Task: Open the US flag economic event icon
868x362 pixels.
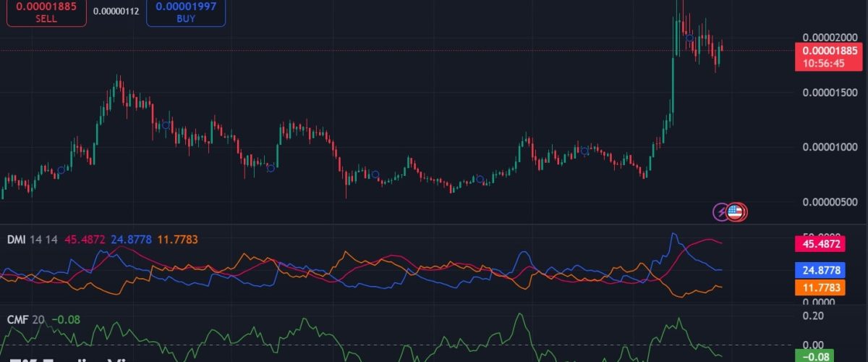Action: 736,212
